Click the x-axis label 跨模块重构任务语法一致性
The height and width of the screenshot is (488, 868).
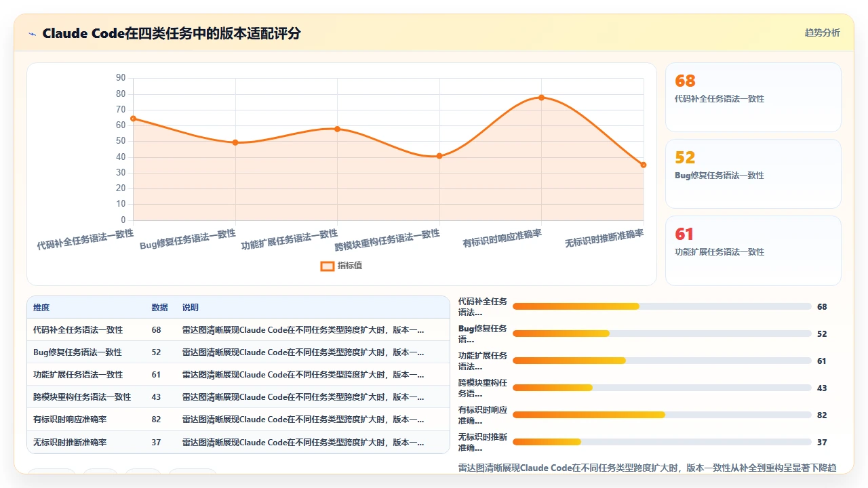387,241
